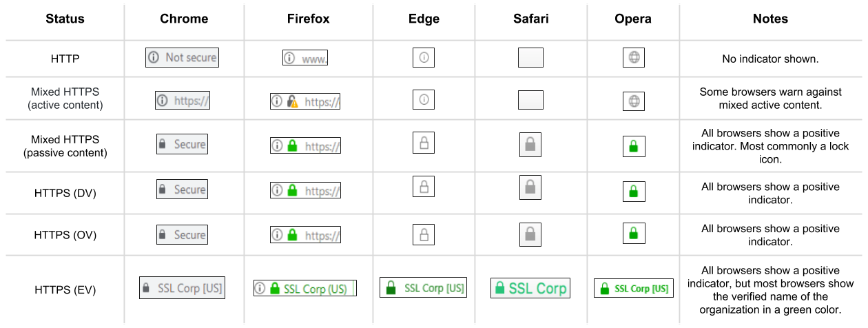Click Safari's gray padlock in HTTPS (DV) row
The height and width of the screenshot is (328, 868).
530,189
